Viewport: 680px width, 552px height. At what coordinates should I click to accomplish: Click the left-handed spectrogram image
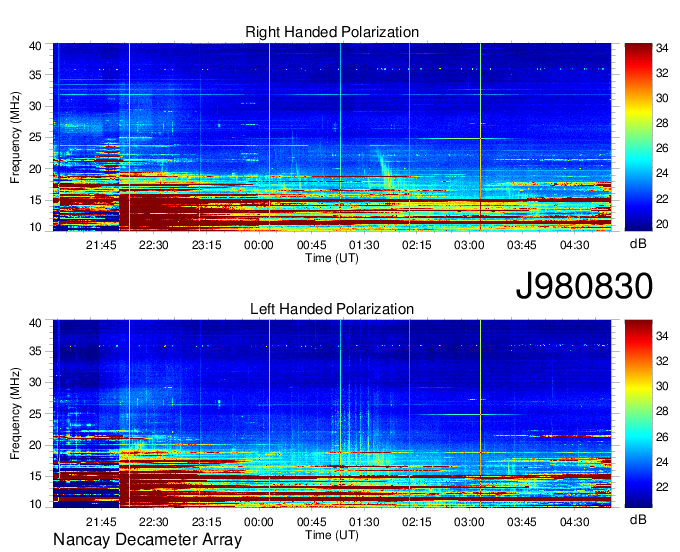[332, 414]
